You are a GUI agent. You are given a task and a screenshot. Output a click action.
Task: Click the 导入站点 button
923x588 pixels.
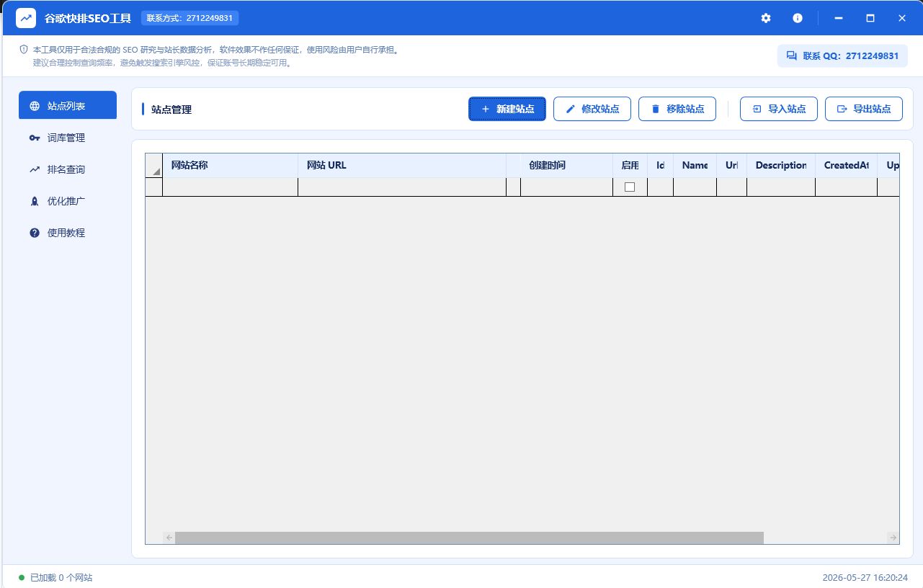click(x=779, y=109)
